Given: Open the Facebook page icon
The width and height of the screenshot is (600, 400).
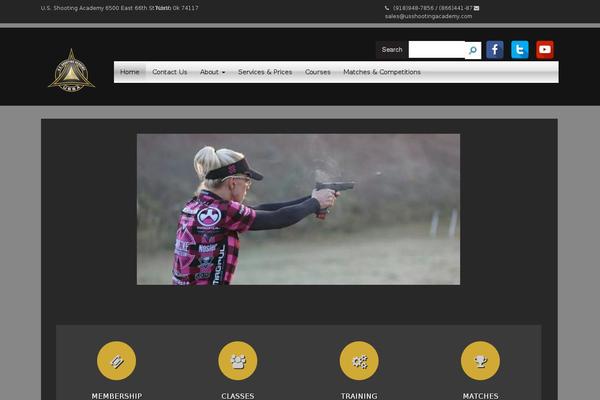Looking at the screenshot, I should pos(494,50).
